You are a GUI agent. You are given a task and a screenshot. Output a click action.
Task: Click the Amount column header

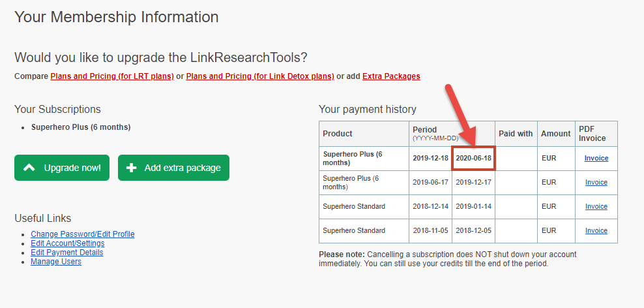click(x=556, y=134)
